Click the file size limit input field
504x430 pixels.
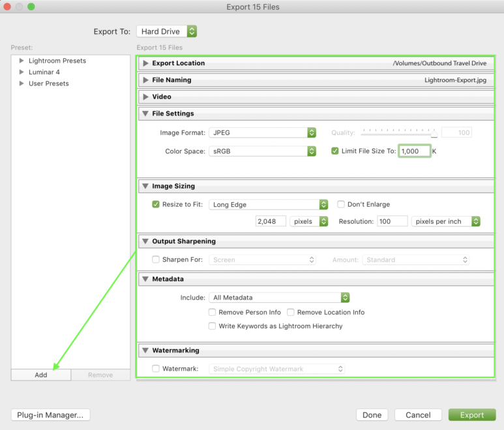point(414,151)
